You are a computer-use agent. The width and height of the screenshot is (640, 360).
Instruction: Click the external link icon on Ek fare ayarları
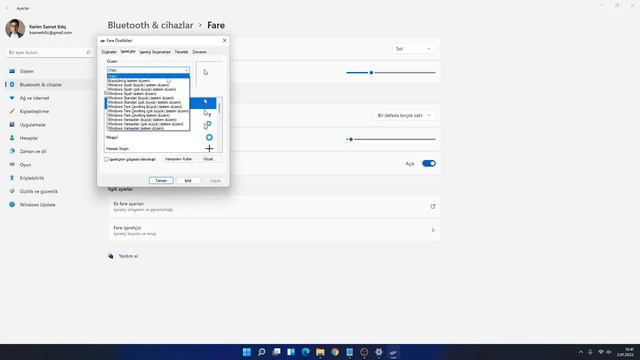[433, 207]
